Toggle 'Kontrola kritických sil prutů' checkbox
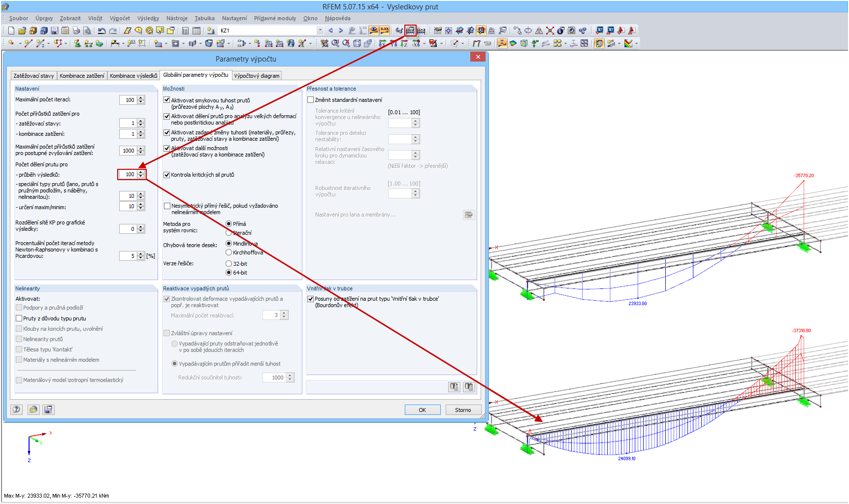Image resolution: width=849 pixels, height=504 pixels. coord(167,175)
